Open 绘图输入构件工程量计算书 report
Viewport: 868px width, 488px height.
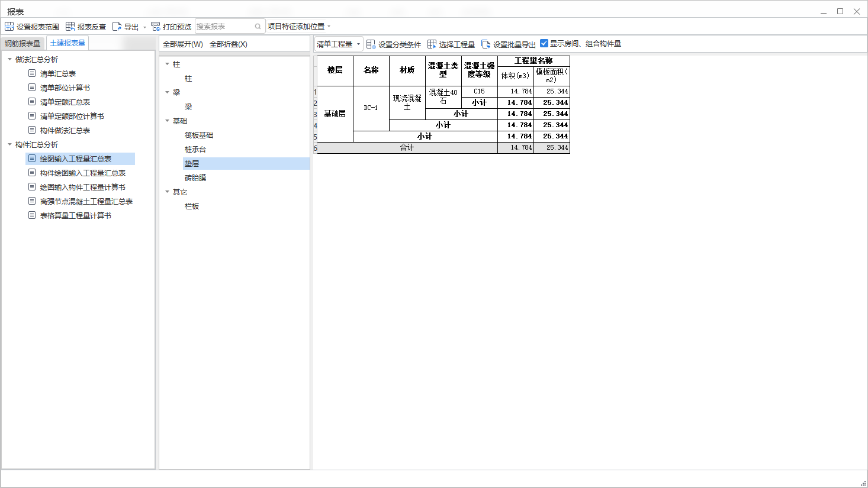[83, 188]
